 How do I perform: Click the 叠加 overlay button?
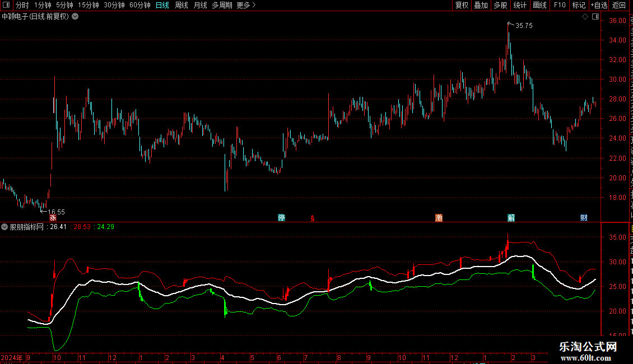point(481,5)
